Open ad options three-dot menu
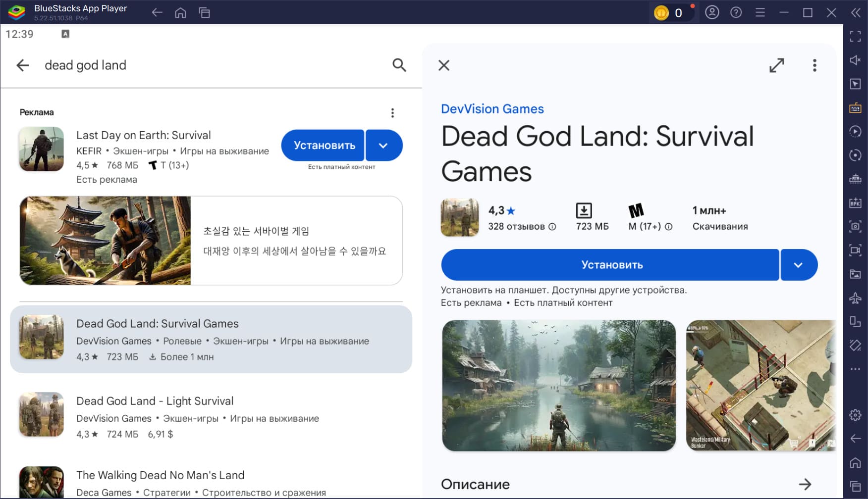Screen dimensions: 868x499 (x=392, y=113)
